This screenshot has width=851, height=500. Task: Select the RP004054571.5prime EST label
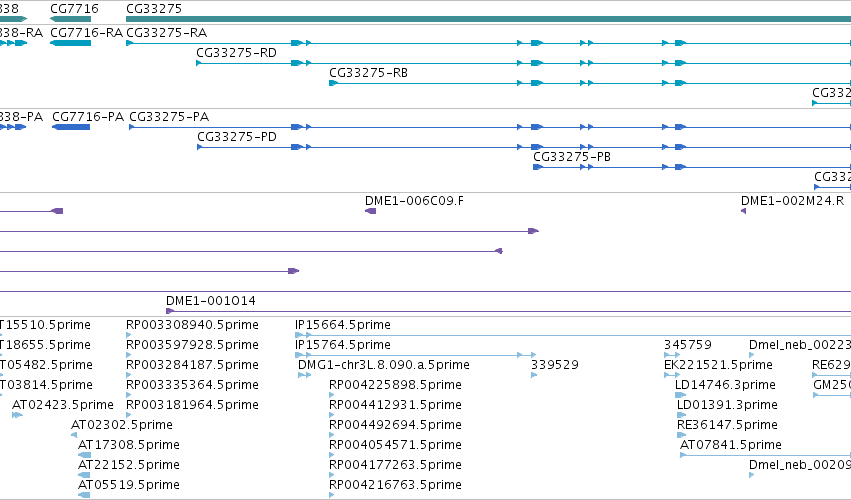(395, 445)
